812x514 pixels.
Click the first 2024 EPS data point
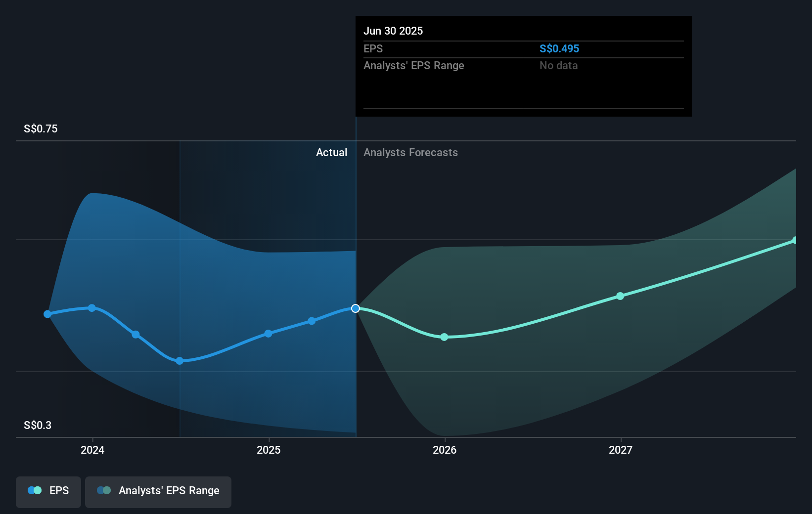coord(47,313)
